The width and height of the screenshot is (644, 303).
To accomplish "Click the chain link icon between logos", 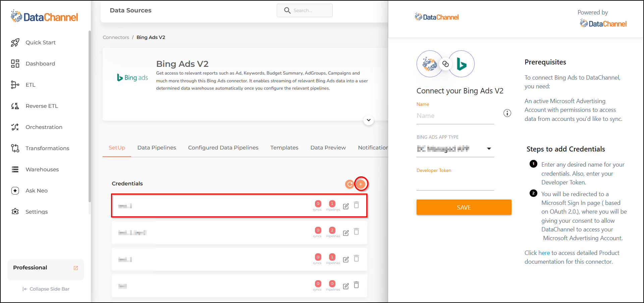I will (x=445, y=64).
